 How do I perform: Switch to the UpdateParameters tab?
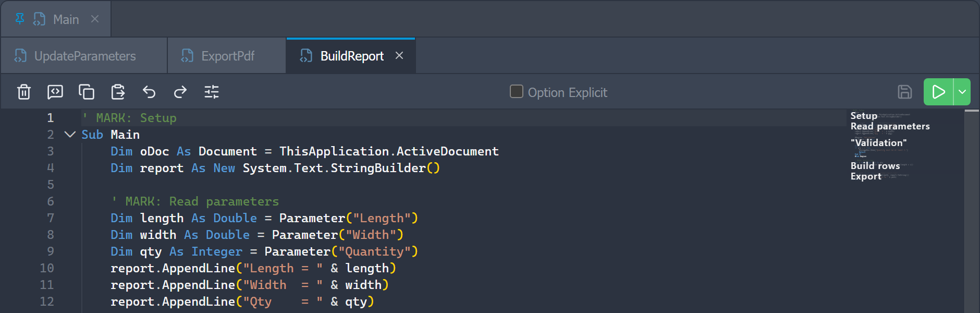pyautogui.click(x=84, y=56)
